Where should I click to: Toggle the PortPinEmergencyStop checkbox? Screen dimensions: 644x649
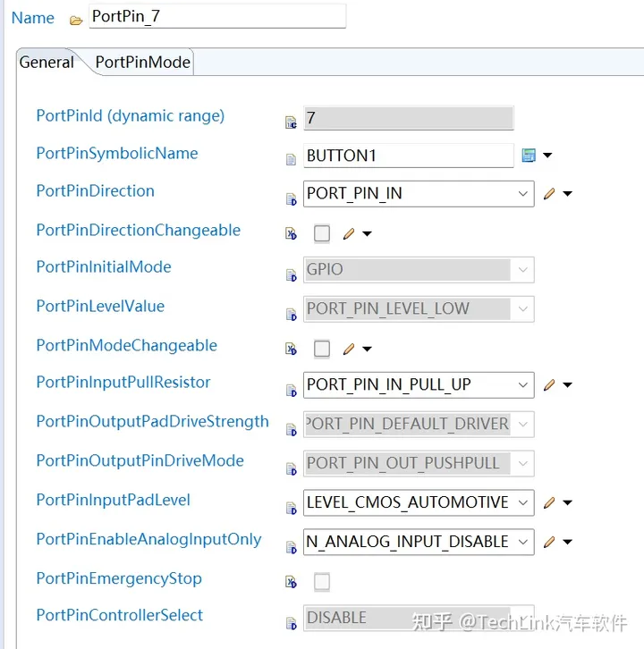(x=322, y=582)
